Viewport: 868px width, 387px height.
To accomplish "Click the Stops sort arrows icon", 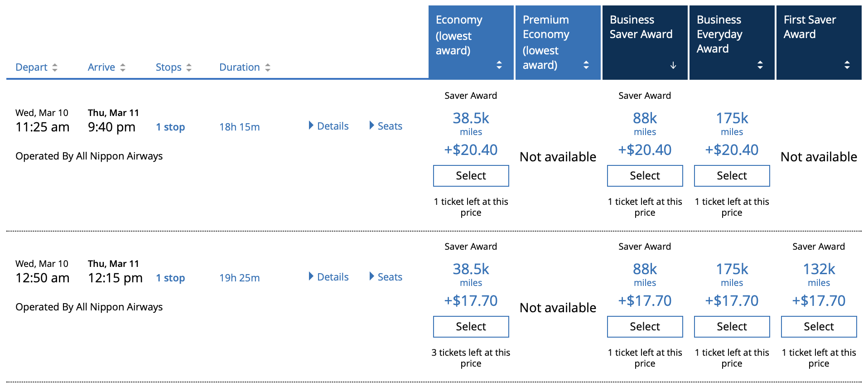I will pos(189,68).
